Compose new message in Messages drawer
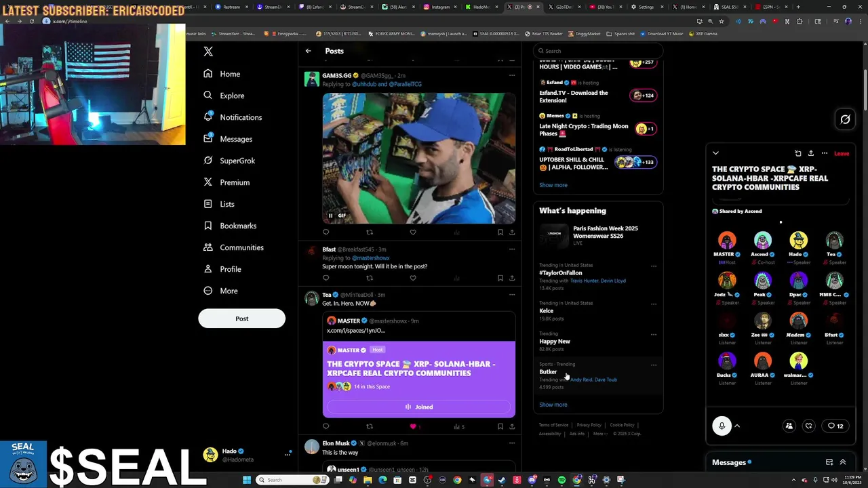Image resolution: width=868 pixels, height=488 pixels. pyautogui.click(x=829, y=462)
